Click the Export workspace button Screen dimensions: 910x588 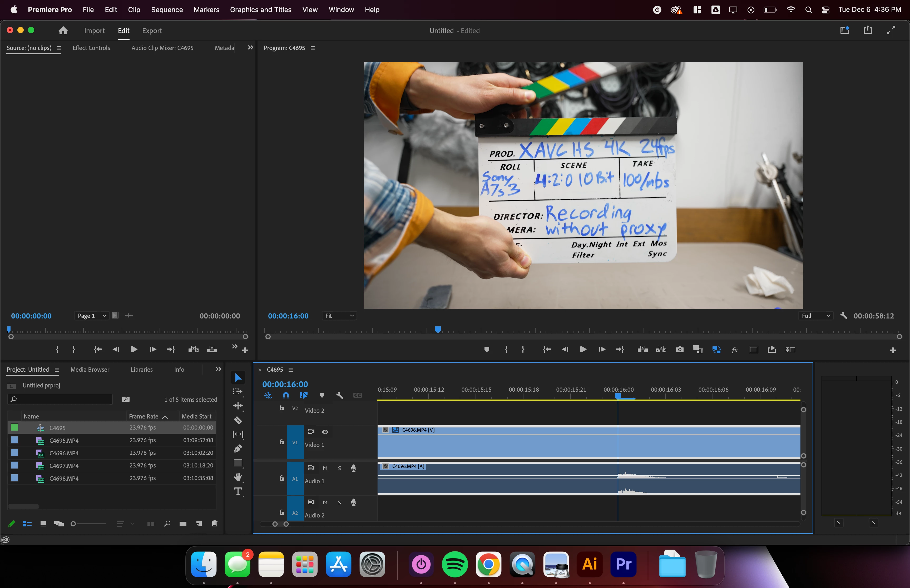pyautogui.click(x=152, y=31)
